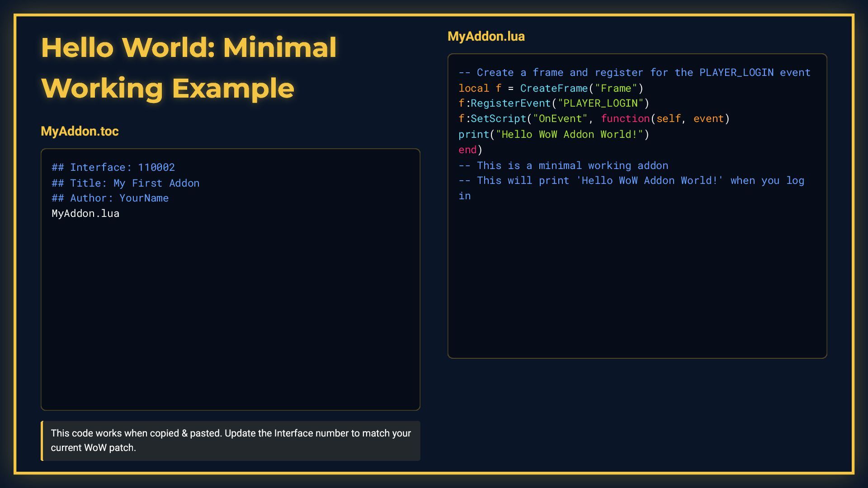Click the copy & paste note box

click(231, 441)
